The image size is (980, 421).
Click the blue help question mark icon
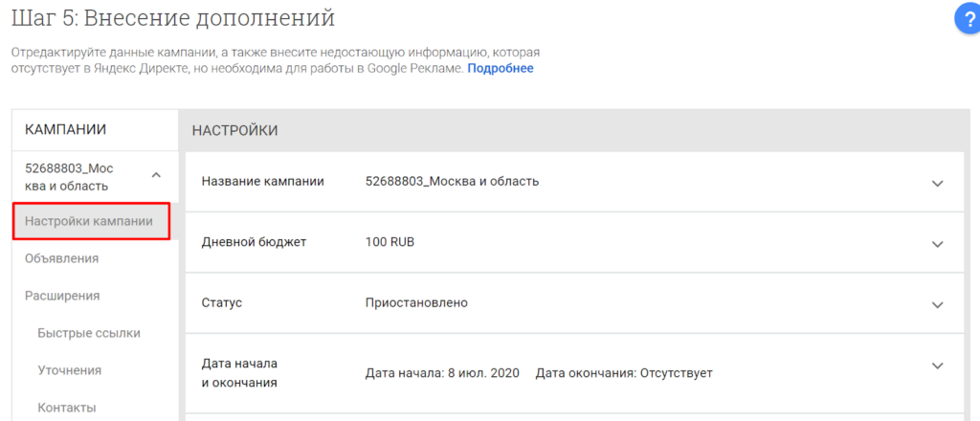[969, 19]
